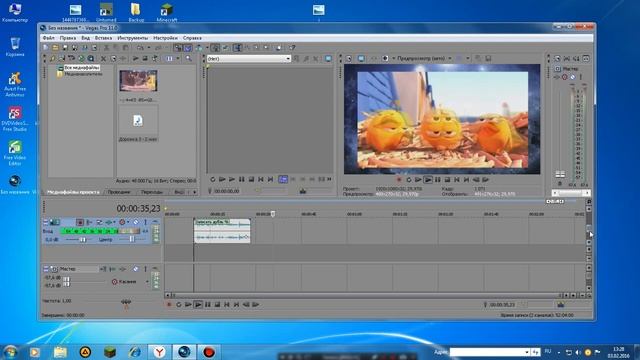Click the playback rate slider near Частота
The width and height of the screenshot is (640, 360).
pos(126,302)
